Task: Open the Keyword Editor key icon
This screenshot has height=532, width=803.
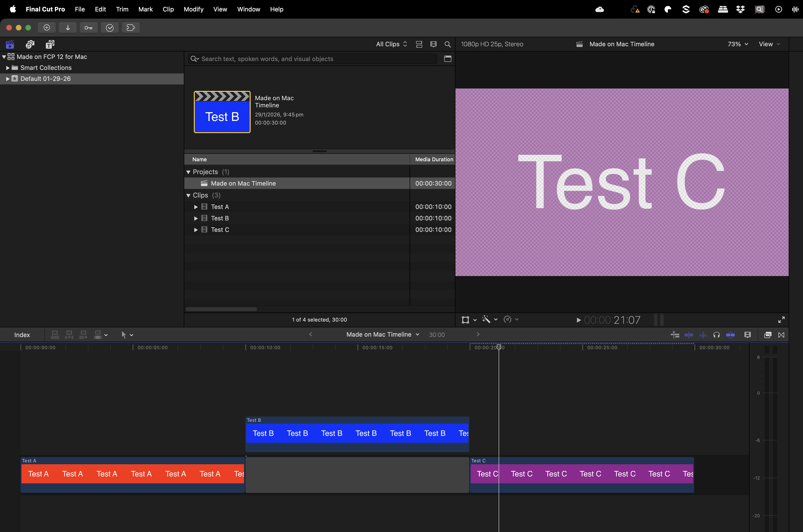Action: point(89,28)
